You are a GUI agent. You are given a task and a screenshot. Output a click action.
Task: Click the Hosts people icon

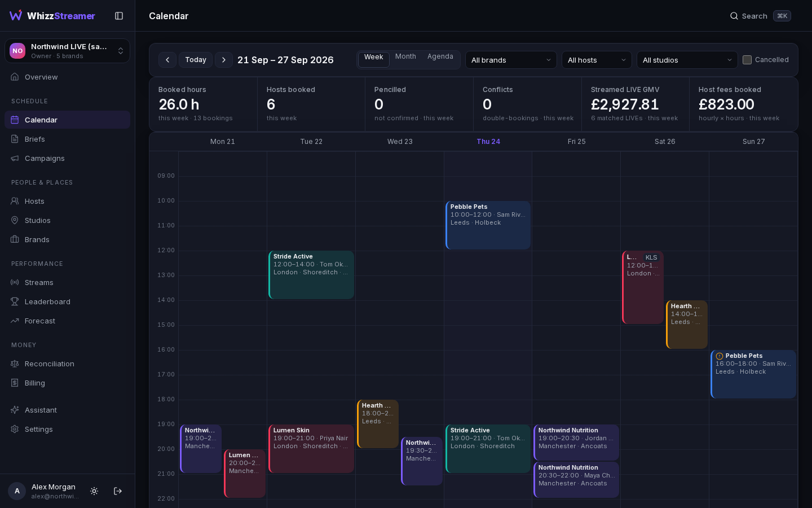(x=15, y=201)
